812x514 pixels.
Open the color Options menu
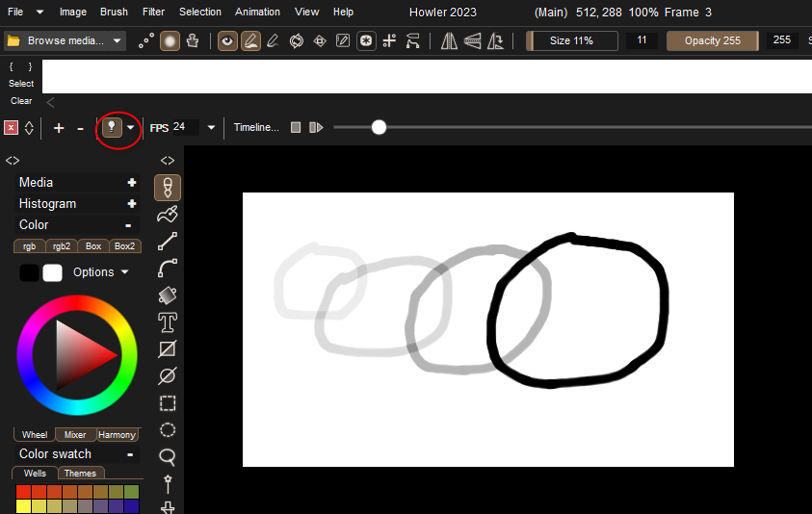click(x=100, y=272)
